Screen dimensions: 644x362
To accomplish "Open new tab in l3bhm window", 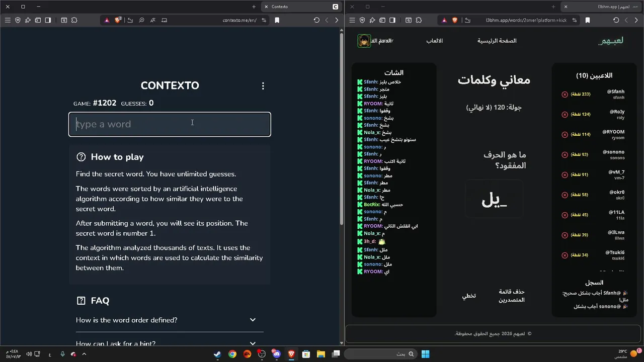I will [553, 7].
